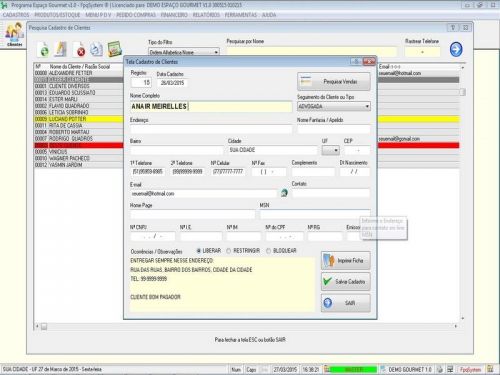Screen dimensions: 500x375
Task: Click the copy documents toolbar icon
Action: pos(96,49)
